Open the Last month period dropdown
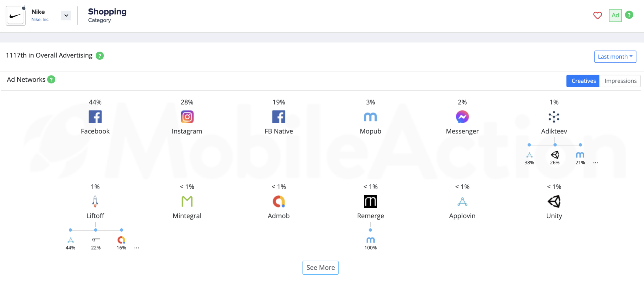644x282 pixels. pos(615,57)
